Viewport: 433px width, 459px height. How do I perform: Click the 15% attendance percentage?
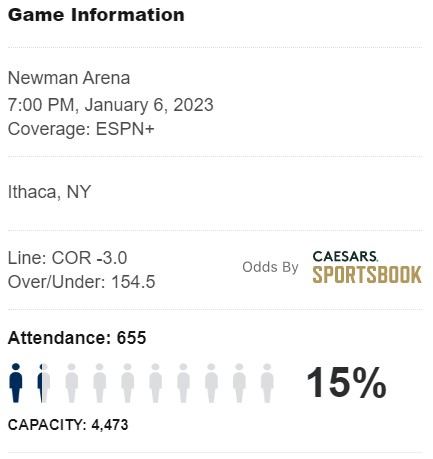347,382
